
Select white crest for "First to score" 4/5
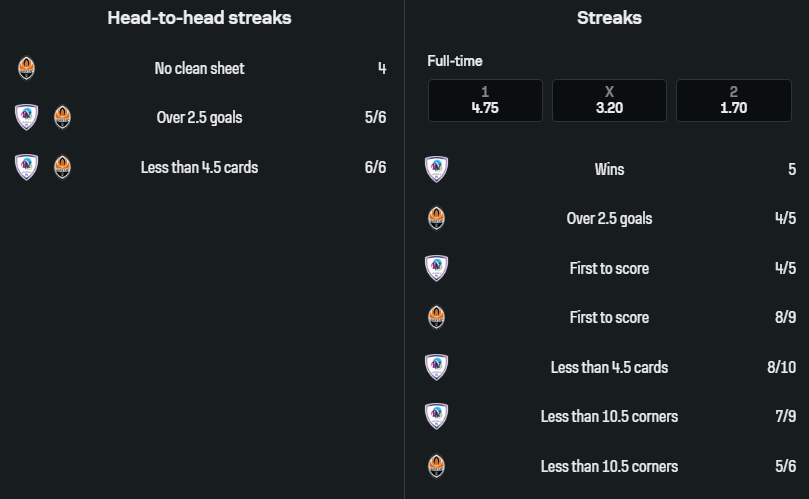[x=436, y=268]
